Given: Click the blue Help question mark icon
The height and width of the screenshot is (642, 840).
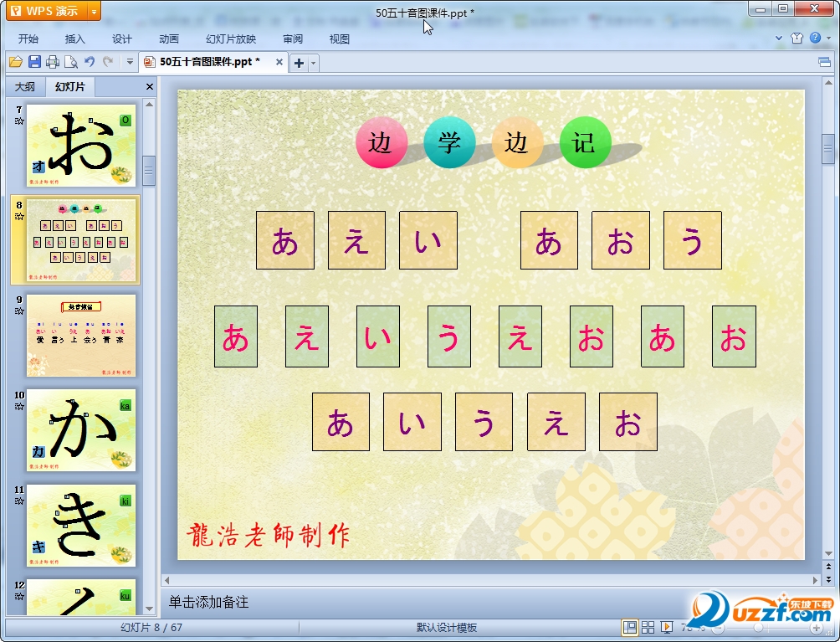Looking at the screenshot, I should 815,38.
